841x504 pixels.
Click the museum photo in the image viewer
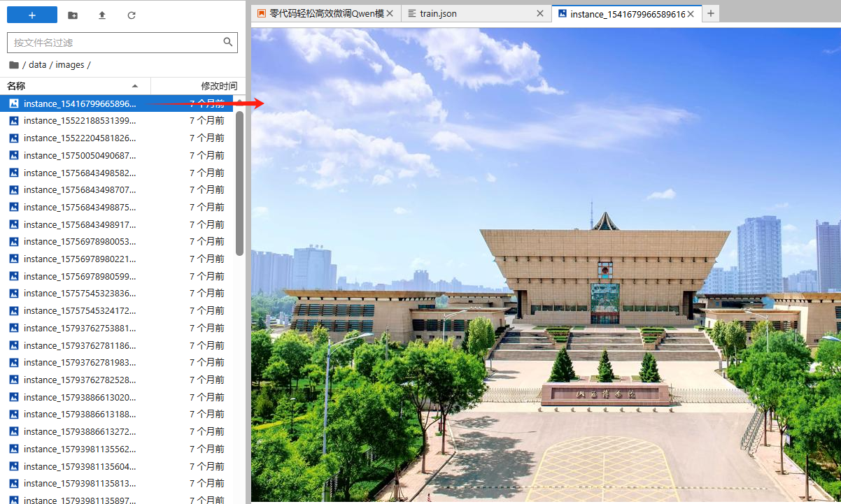point(546,265)
